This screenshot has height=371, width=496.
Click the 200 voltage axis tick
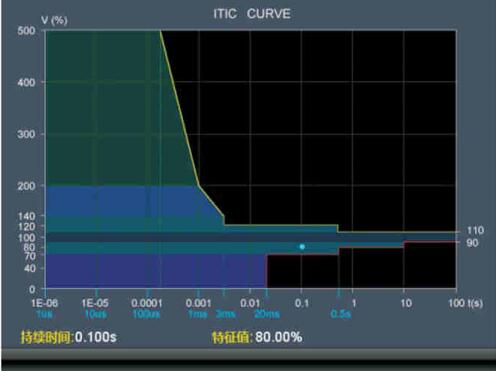point(26,186)
